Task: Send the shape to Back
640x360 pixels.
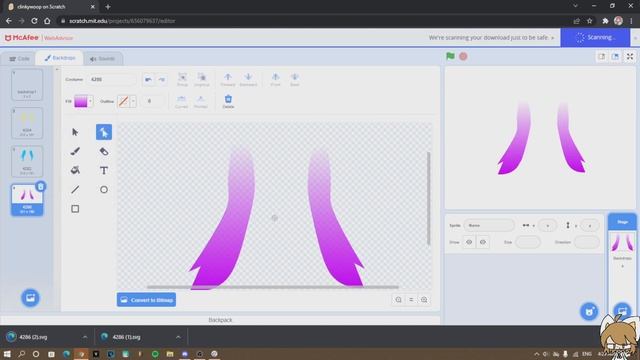Action: click(295, 79)
